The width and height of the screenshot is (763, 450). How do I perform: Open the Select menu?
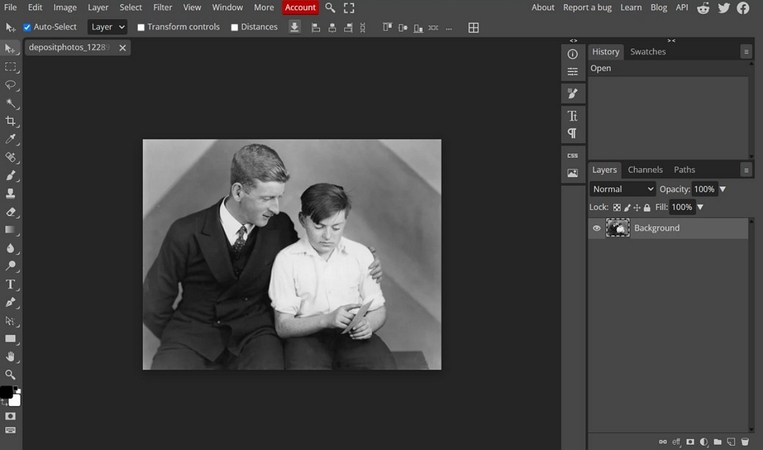click(131, 7)
